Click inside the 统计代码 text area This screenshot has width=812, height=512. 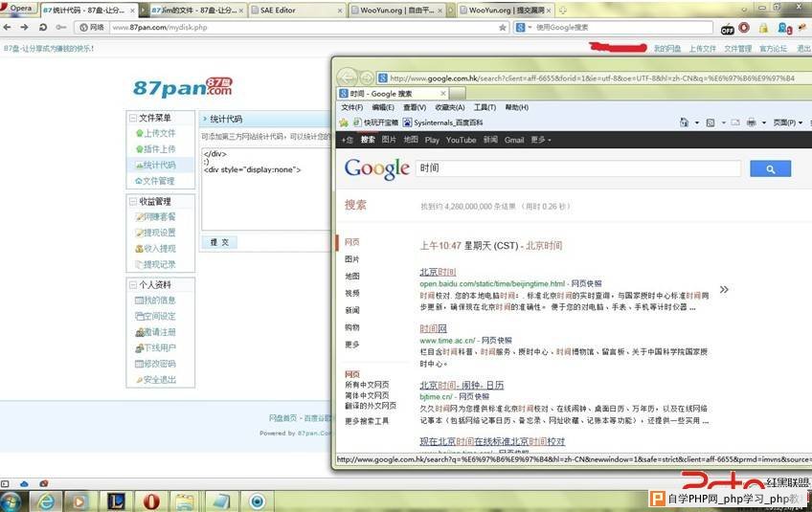(266, 189)
